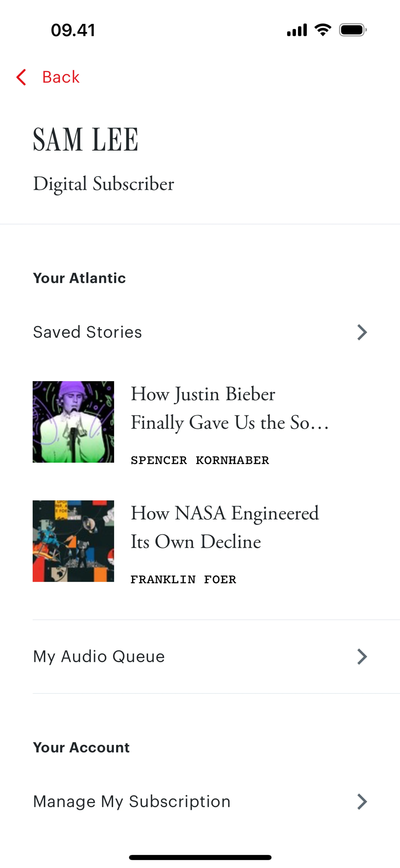Tap the cellular signal bars icon

(297, 30)
